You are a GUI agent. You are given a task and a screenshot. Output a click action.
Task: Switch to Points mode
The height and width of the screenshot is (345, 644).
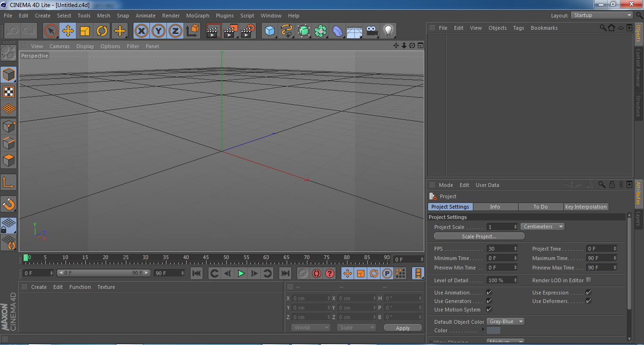[x=8, y=126]
